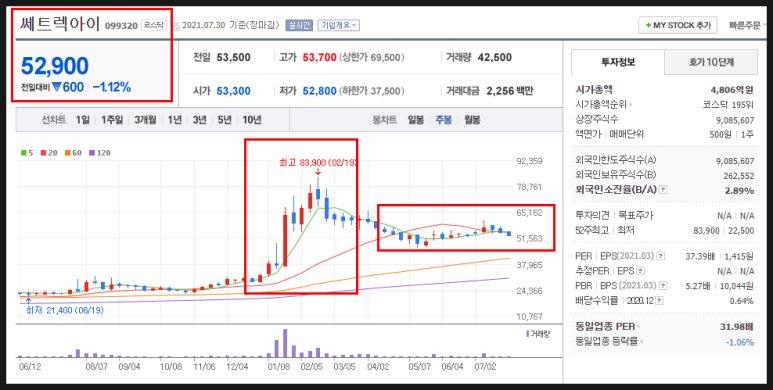Click the blue down-triangle beside 600
The image size is (773, 390).
tap(57, 87)
